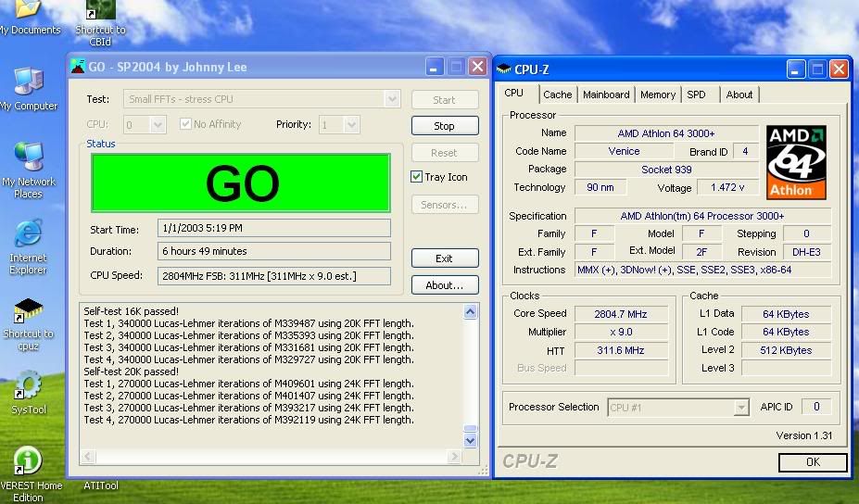Launch the SysTool desktop shortcut
This screenshot has width=859, height=504.
coord(29,393)
